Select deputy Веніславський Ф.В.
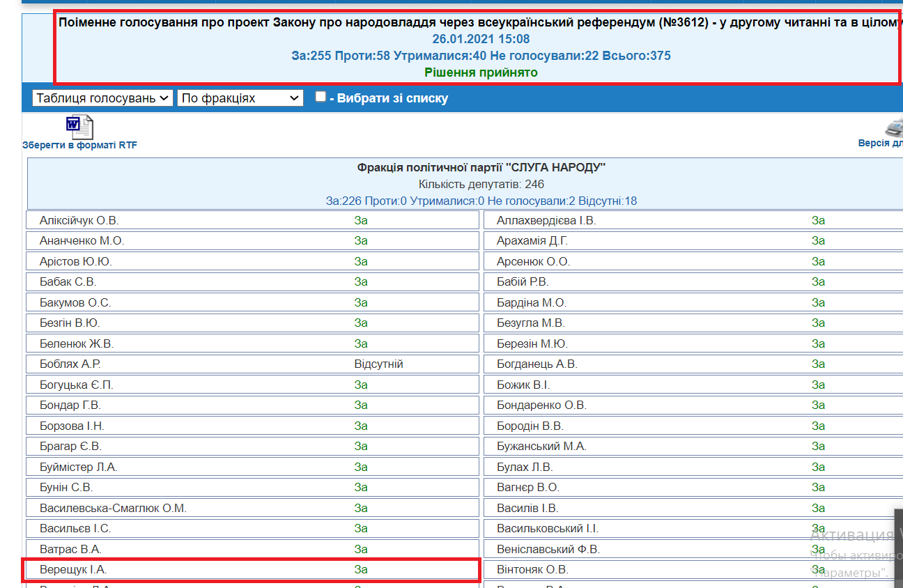 pyautogui.click(x=548, y=550)
